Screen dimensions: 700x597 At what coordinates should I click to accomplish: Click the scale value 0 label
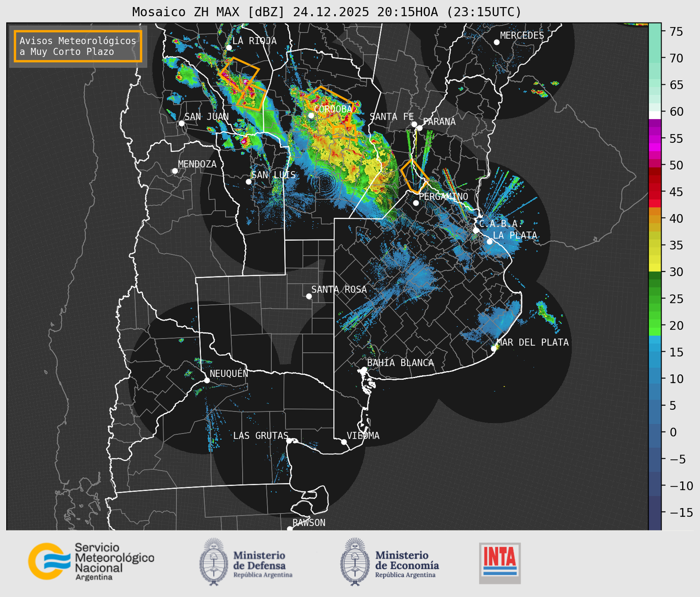coord(673,432)
